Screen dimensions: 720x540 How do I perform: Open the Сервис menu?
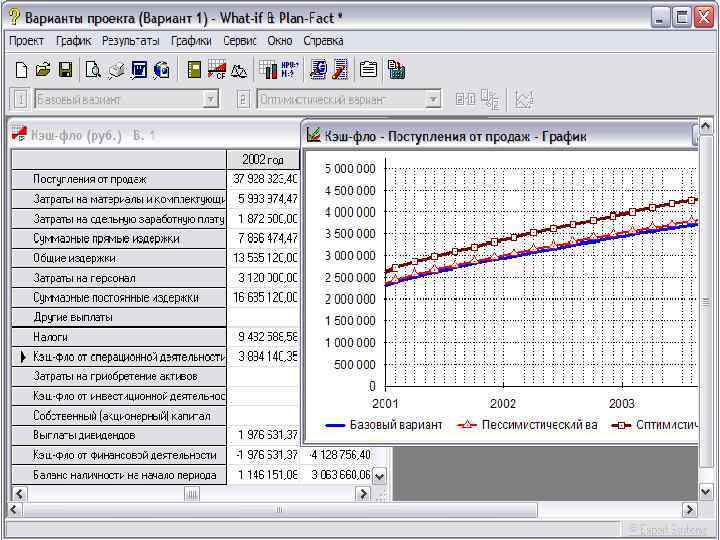click(239, 41)
